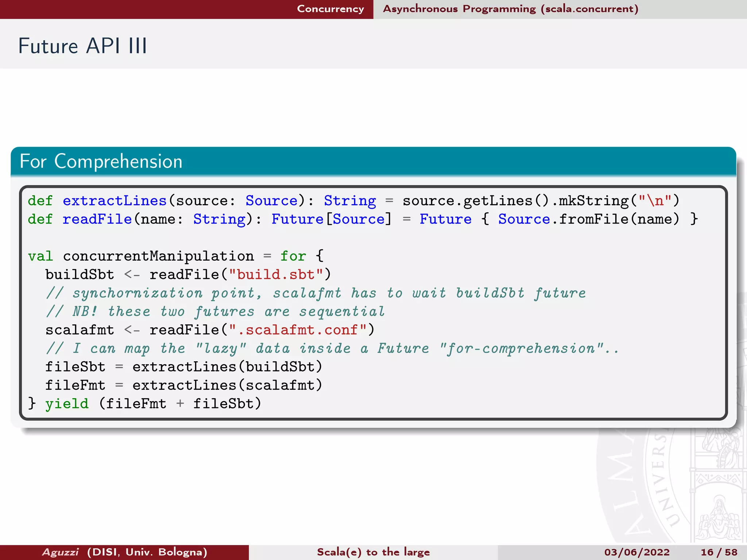Select the scalafmt <- readFile line
Viewport: 747px width, 560px height.
click(210, 330)
